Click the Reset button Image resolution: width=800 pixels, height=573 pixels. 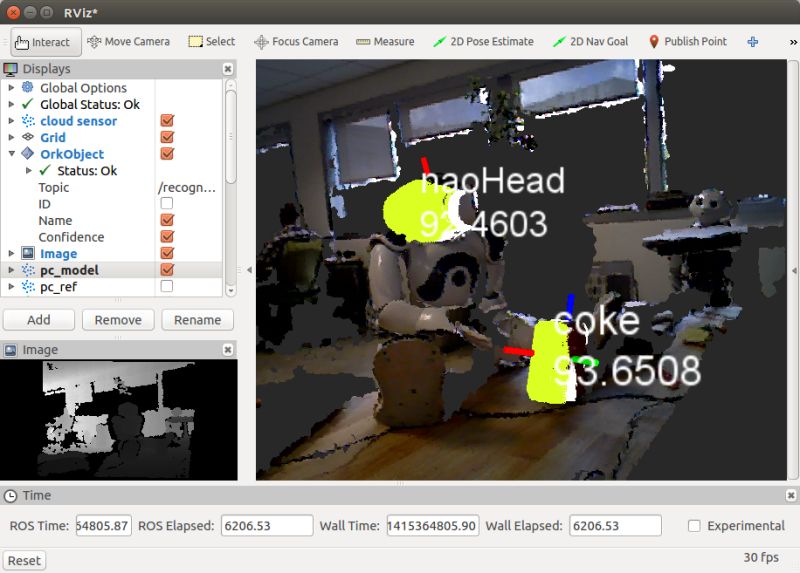point(24,561)
